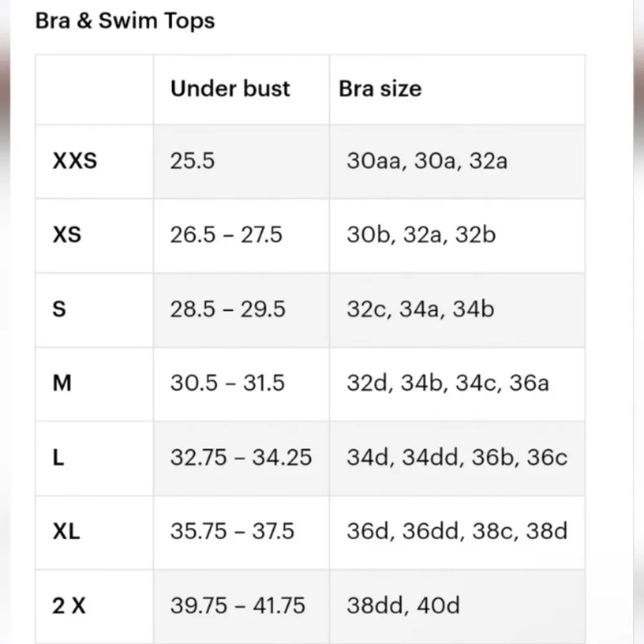Select the "Under bust" column header
644x644 pixels.
click(230, 89)
